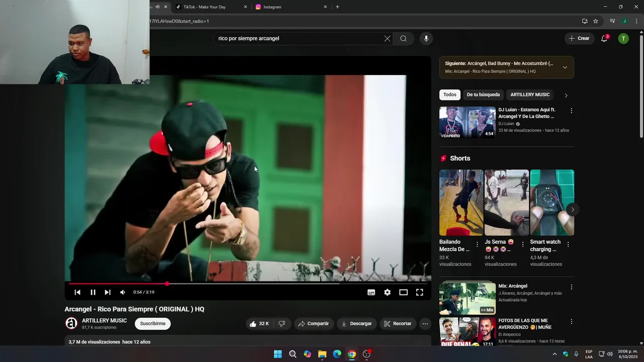Screen dimensions: 644x362
Task: Like the video with 32 K likes
Action: pyautogui.click(x=259, y=324)
